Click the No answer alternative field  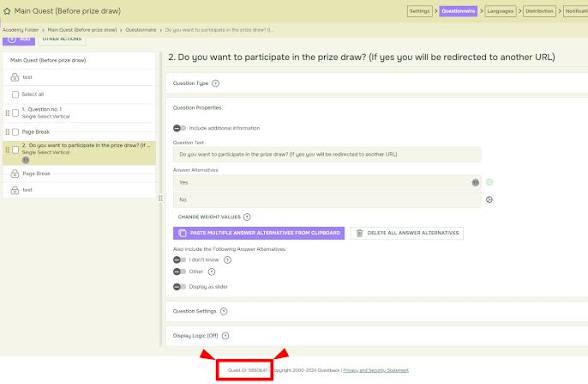click(x=327, y=200)
